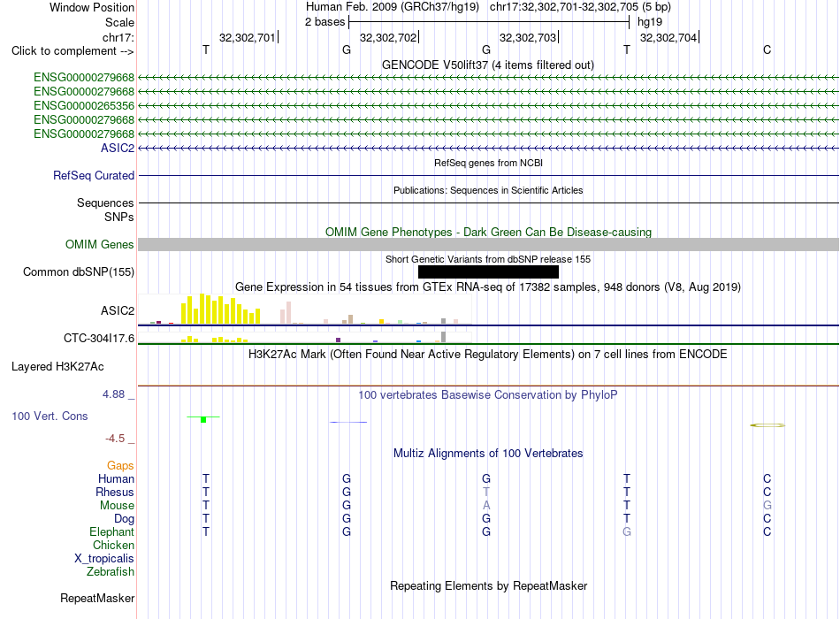Viewport: 840px width, 619px height.
Task: Click the -4.5 PhyloP lower scale value
Action: point(115,439)
